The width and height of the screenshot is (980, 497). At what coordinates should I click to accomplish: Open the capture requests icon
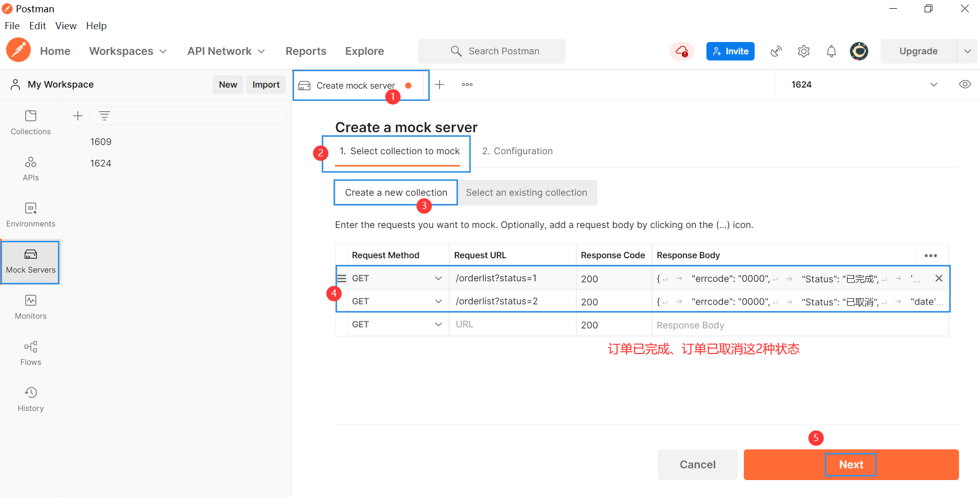coord(776,51)
